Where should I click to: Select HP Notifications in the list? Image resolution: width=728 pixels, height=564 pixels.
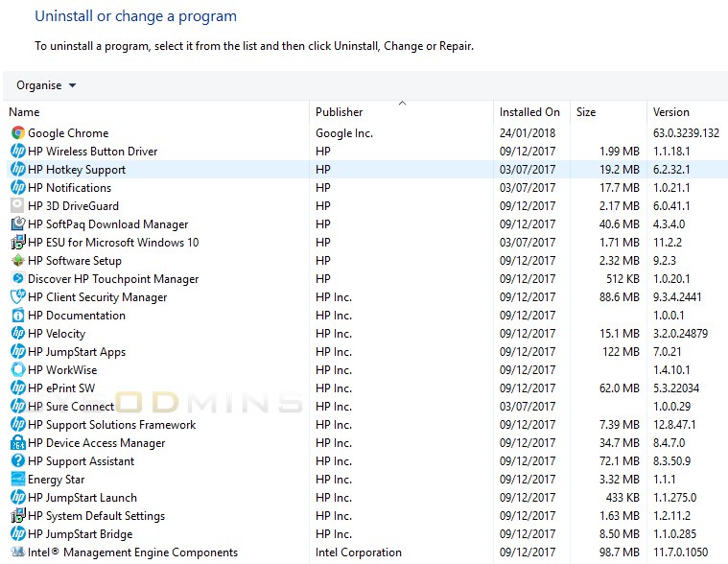(x=70, y=188)
